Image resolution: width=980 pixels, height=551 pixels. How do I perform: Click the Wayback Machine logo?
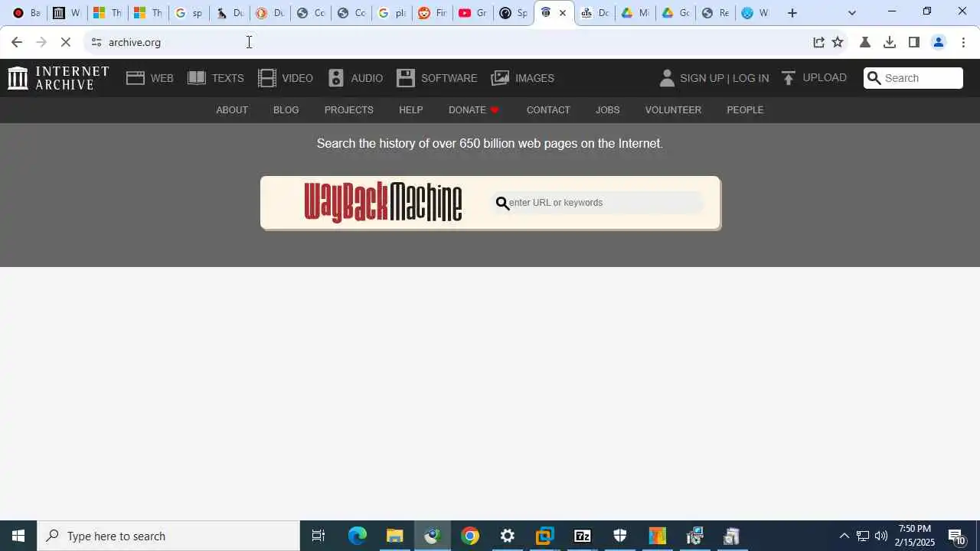click(383, 203)
